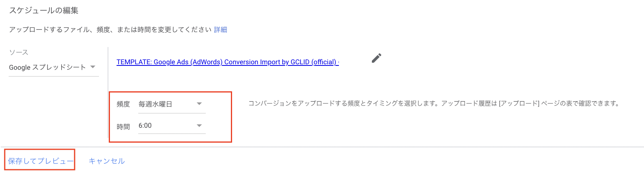Click the underline beneath the 6:00 time field

[172, 134]
